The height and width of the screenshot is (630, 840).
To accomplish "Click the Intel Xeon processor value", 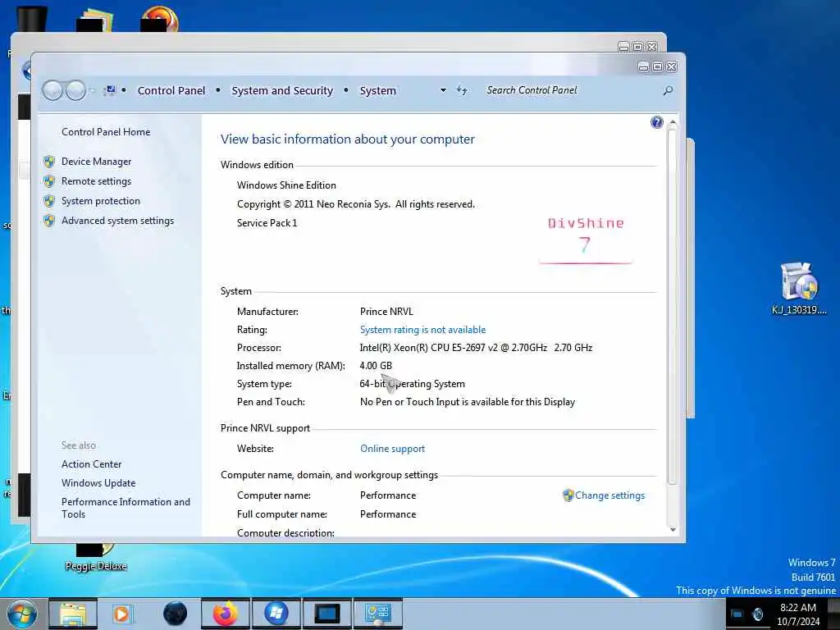I will coord(476,348).
